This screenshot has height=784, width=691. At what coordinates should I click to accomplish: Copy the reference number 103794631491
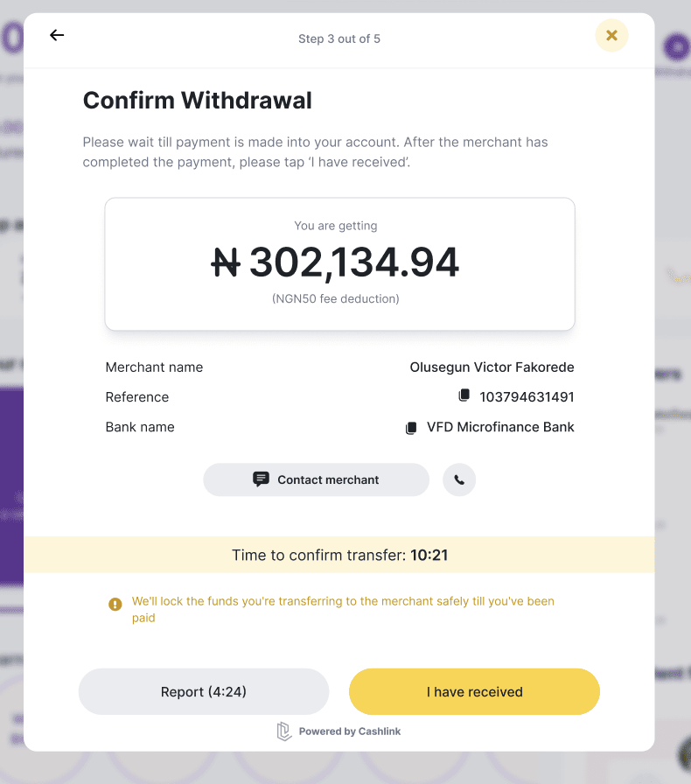point(464,395)
